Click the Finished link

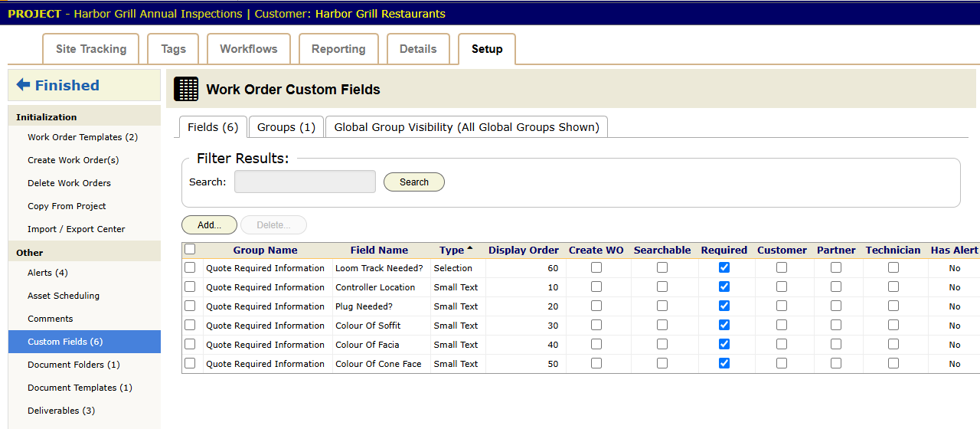(x=67, y=85)
